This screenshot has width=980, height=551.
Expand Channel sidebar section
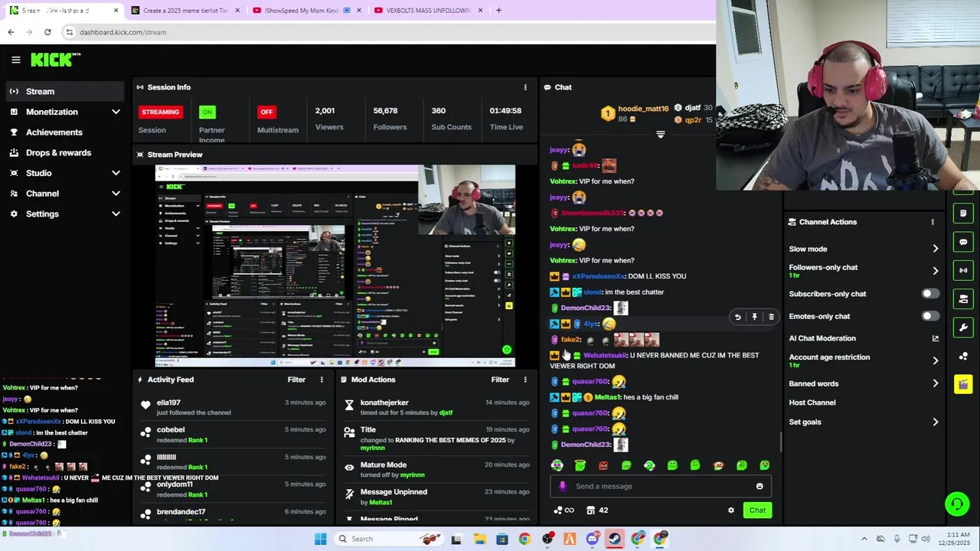coord(116,194)
